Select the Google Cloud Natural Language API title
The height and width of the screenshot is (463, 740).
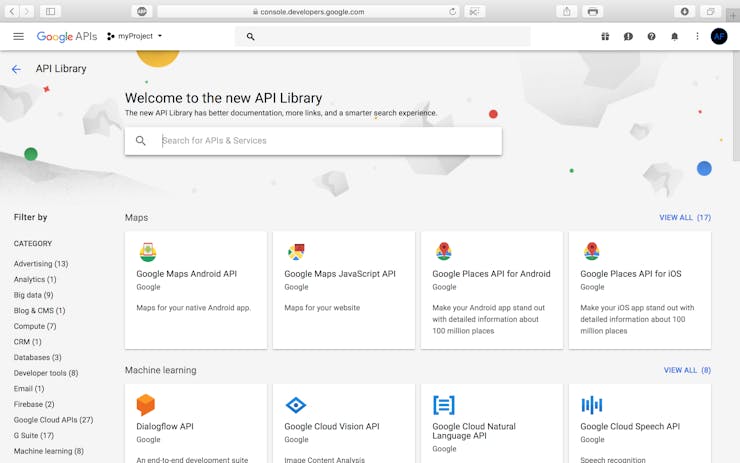click(x=474, y=431)
